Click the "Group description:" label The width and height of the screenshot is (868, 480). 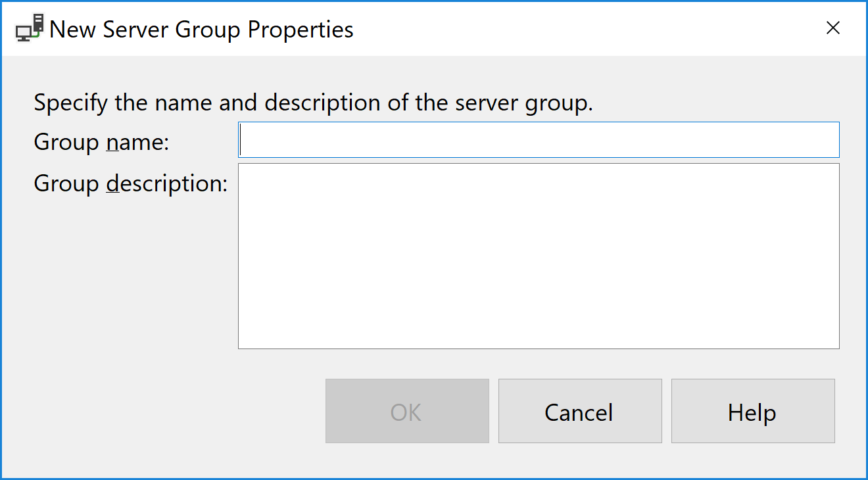coord(130,183)
